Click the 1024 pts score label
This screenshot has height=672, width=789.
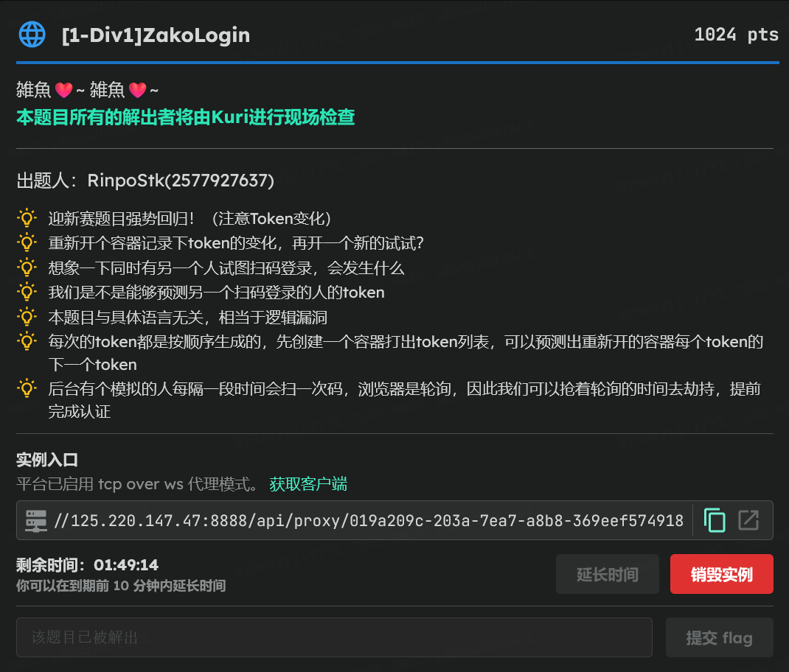tap(736, 35)
